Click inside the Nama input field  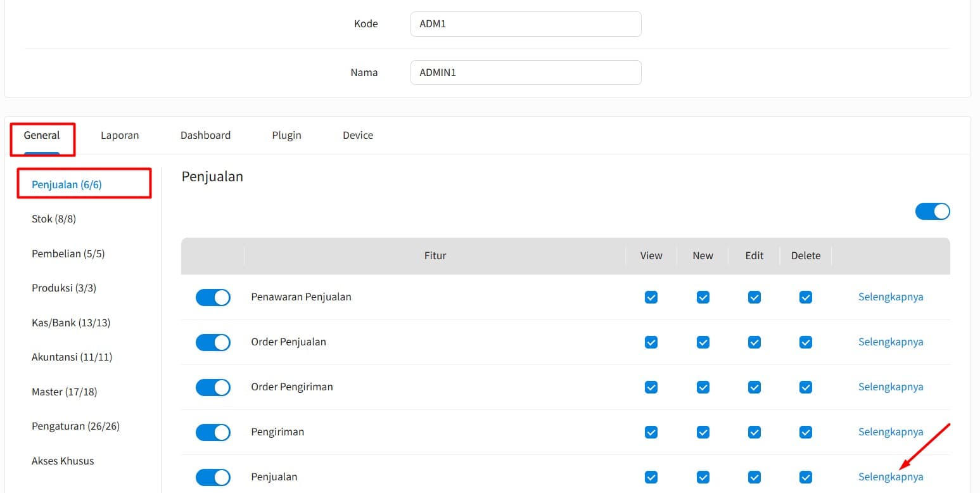pos(525,72)
